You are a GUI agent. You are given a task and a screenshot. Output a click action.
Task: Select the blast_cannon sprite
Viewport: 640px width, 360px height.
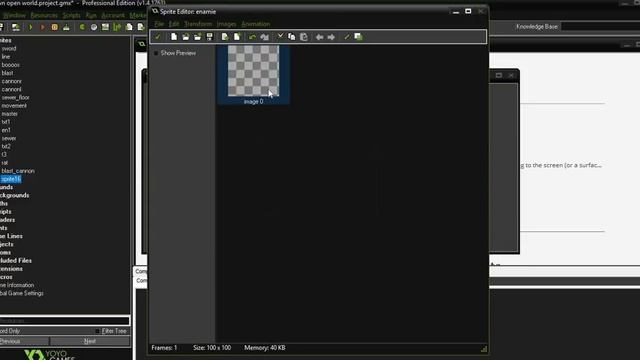pos(18,171)
